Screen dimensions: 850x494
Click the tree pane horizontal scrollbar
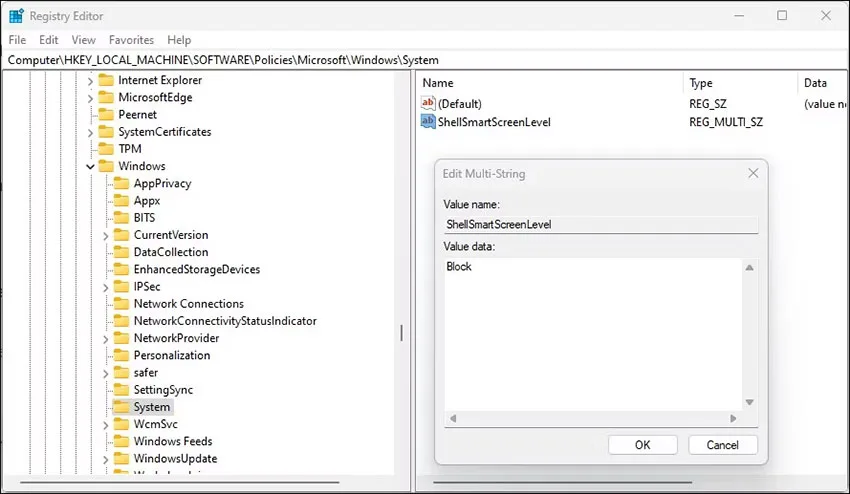(179, 482)
